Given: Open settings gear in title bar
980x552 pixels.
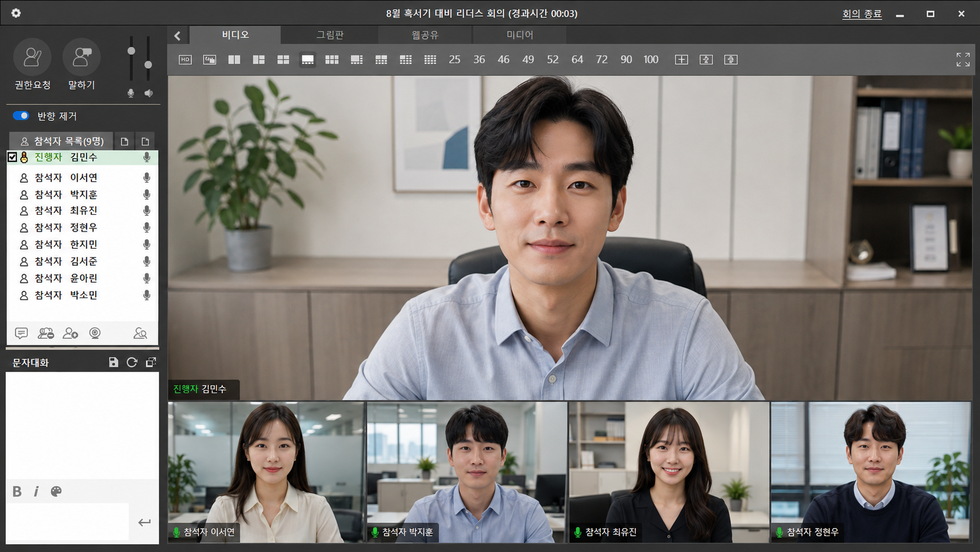Looking at the screenshot, I should [16, 13].
